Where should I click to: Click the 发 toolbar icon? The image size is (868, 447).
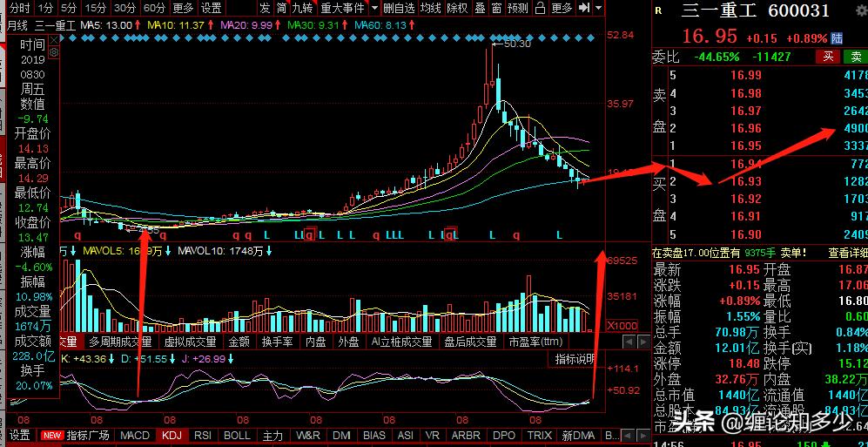click(266, 8)
